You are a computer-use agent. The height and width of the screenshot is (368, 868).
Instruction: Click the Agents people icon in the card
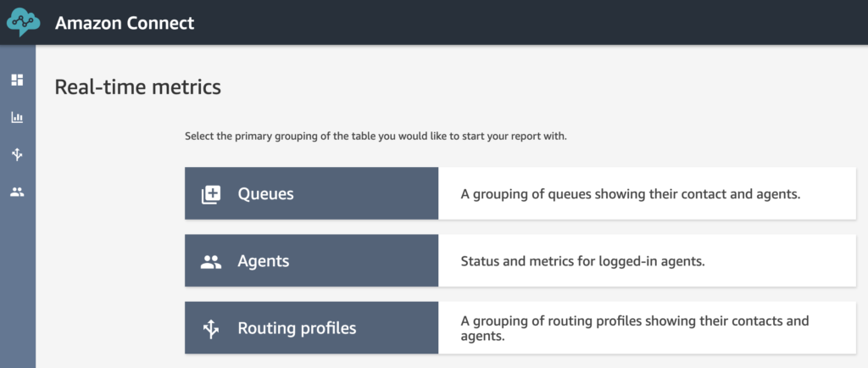point(211,262)
